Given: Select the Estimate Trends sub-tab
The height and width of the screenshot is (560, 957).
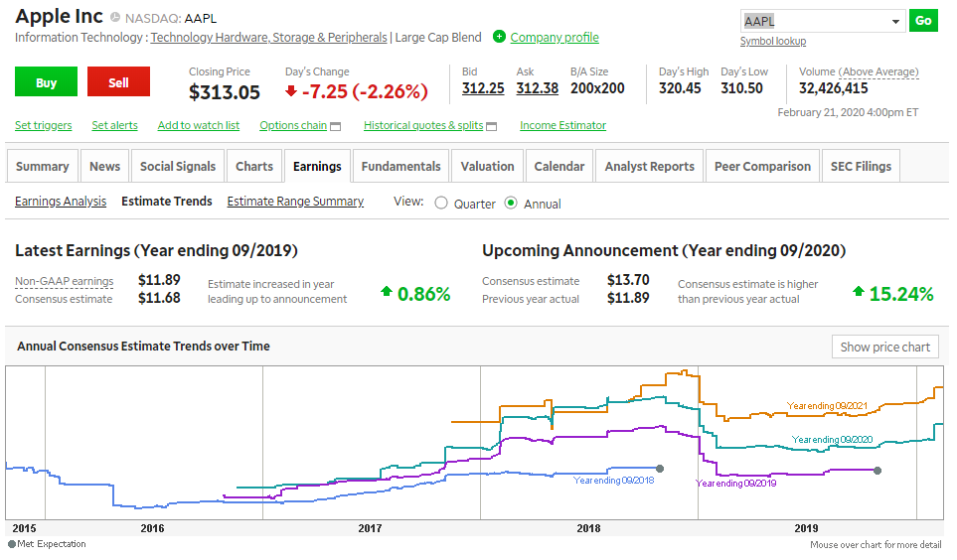Looking at the screenshot, I should (167, 202).
